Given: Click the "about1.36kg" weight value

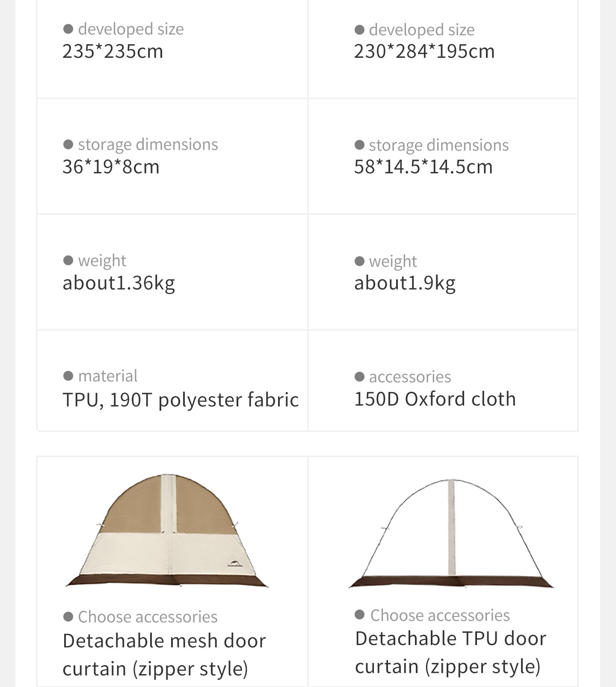Looking at the screenshot, I should [118, 283].
